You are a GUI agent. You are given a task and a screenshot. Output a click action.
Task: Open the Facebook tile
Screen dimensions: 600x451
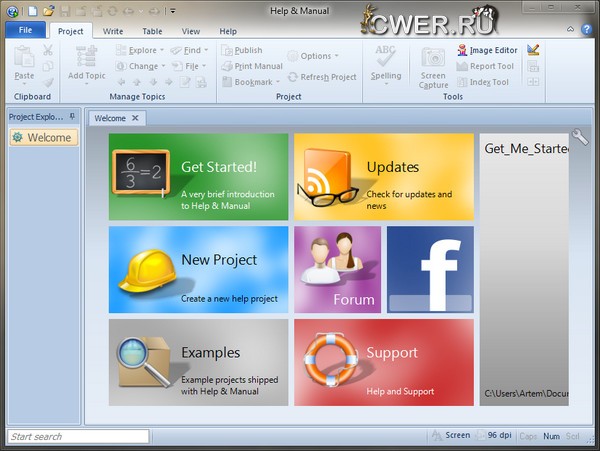click(x=430, y=269)
